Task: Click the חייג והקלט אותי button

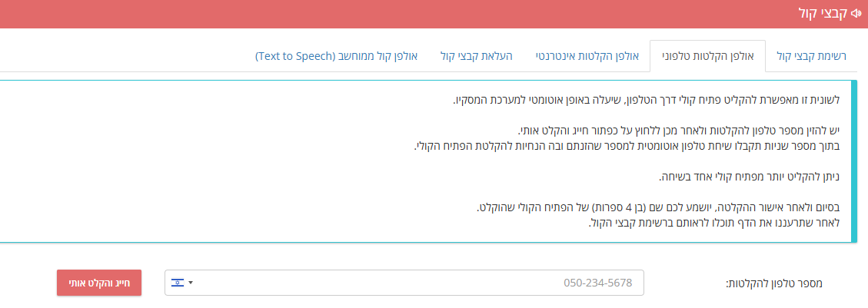Action: click(99, 283)
